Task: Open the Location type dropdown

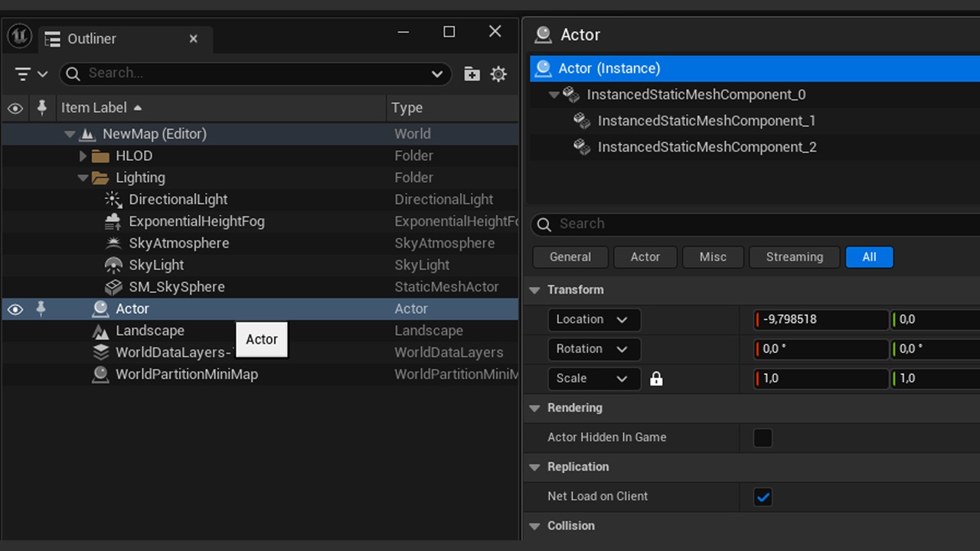Action: pyautogui.click(x=594, y=320)
